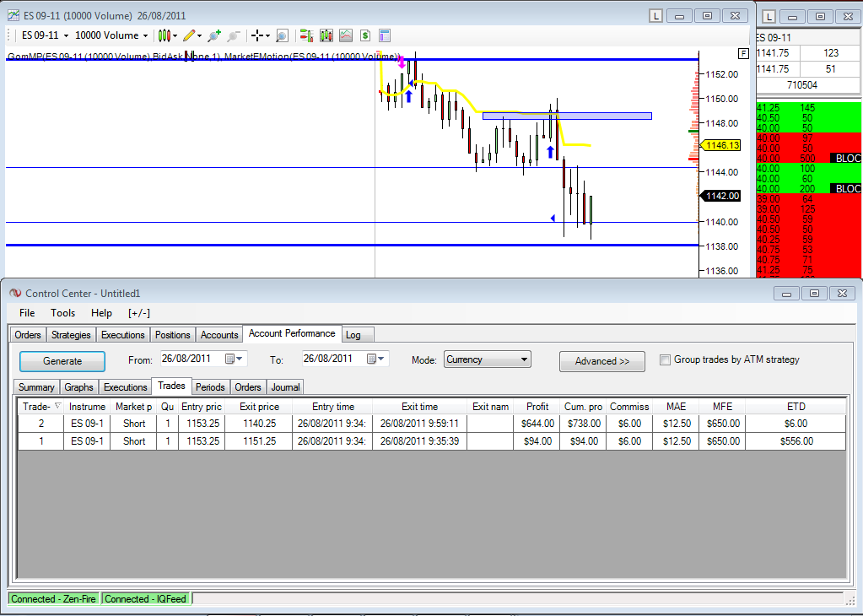Click the NinjaTrader logo icon in Control Center title
863x616 pixels.
[15, 294]
